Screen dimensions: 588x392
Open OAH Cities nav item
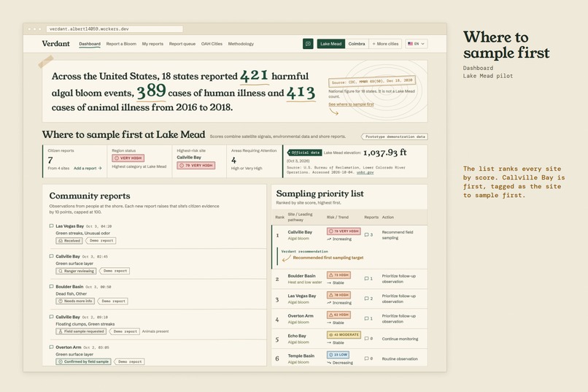tap(212, 44)
